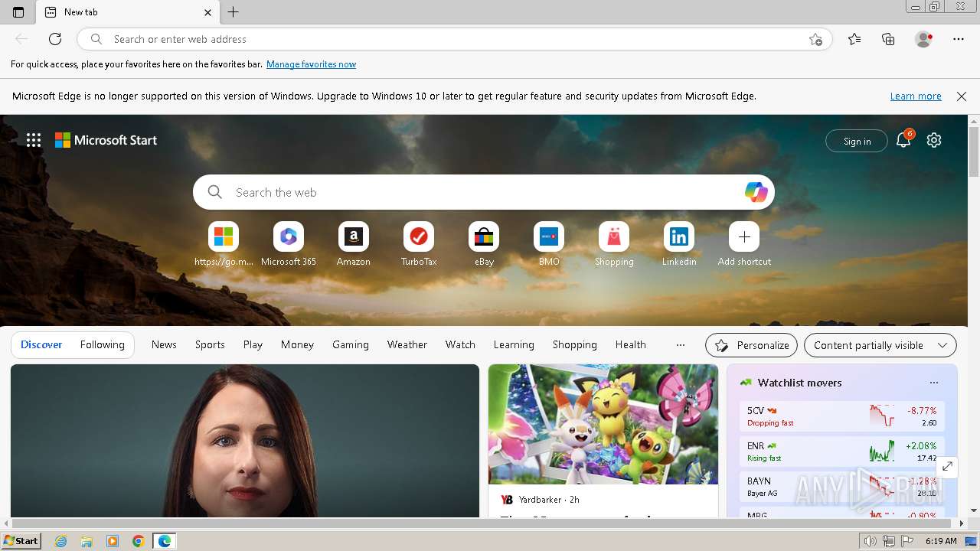Open Manage favorites now link
Image resolution: width=980 pixels, height=551 pixels.
(x=311, y=64)
